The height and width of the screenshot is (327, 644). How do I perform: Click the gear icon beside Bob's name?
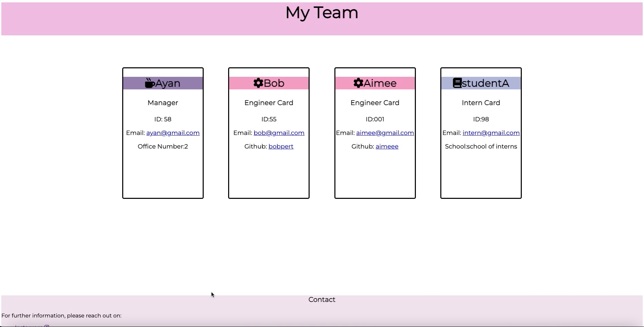coord(258,83)
